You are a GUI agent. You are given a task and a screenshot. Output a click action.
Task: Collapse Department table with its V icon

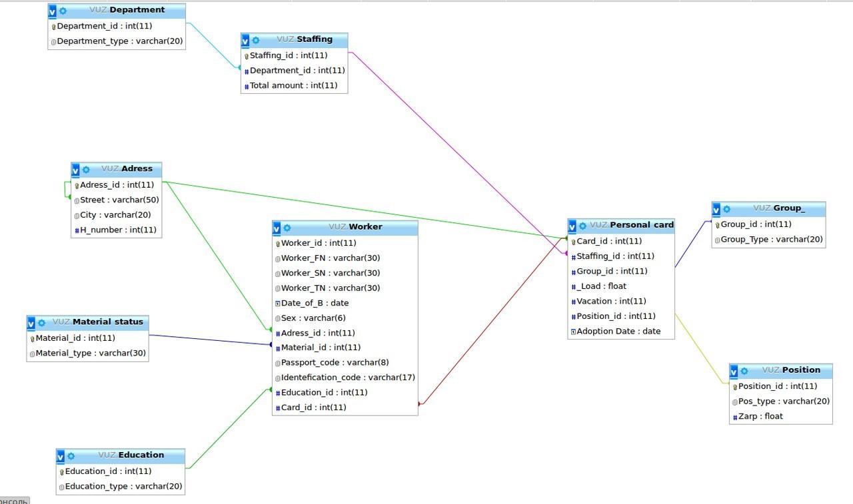point(53,12)
